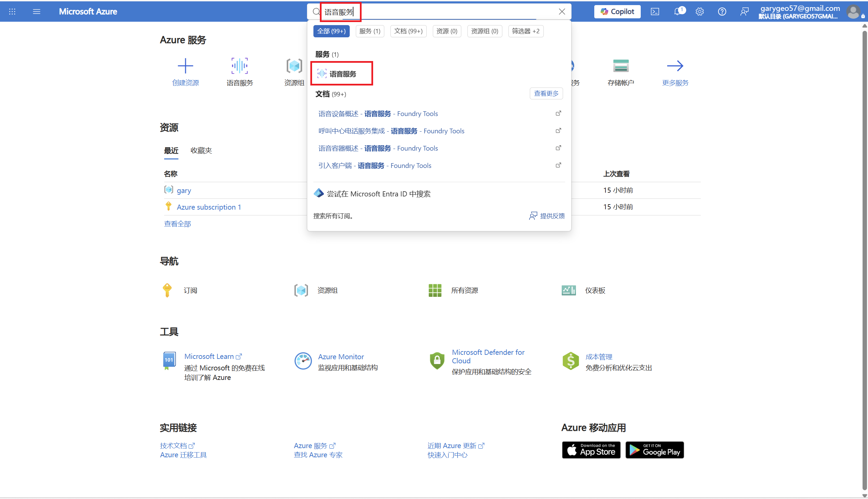This screenshot has height=499, width=868.
Task: Select the 资源 (0) filter pill
Action: pos(447,31)
